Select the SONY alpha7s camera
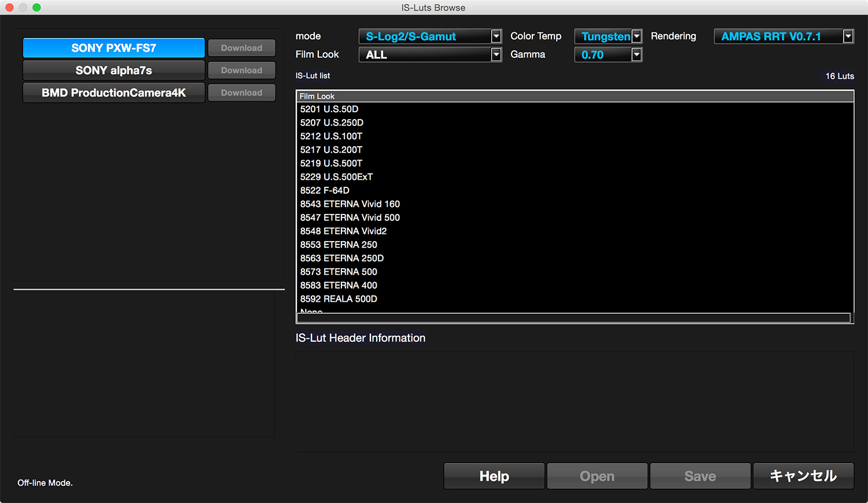This screenshot has width=868, height=503. (113, 71)
